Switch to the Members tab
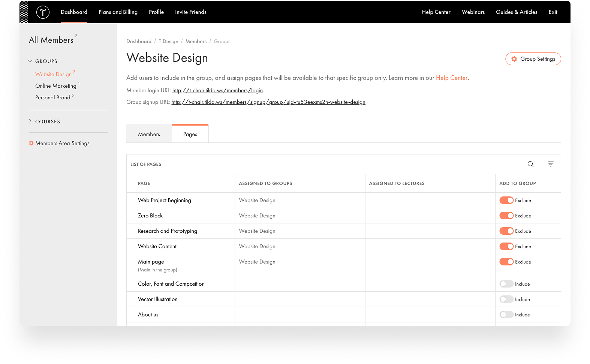Screen dimensions: 590x364 click(149, 134)
